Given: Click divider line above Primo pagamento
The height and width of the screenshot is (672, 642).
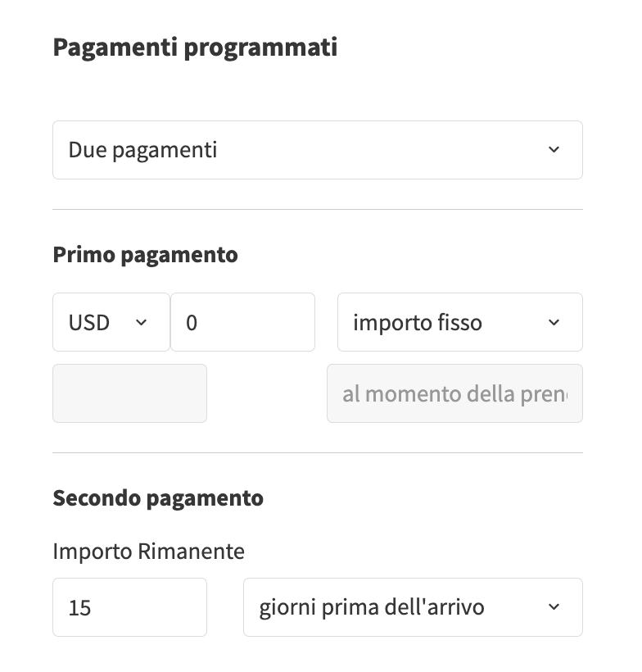Looking at the screenshot, I should (317, 210).
